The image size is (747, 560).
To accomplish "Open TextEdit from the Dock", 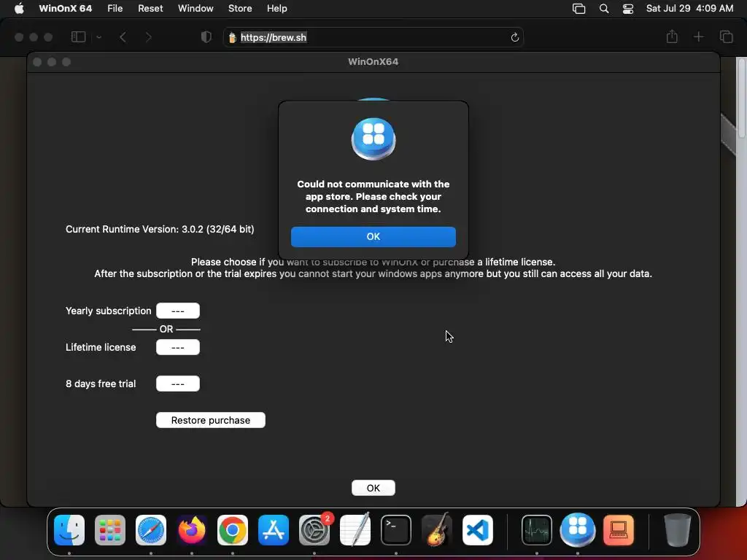I will (355, 530).
